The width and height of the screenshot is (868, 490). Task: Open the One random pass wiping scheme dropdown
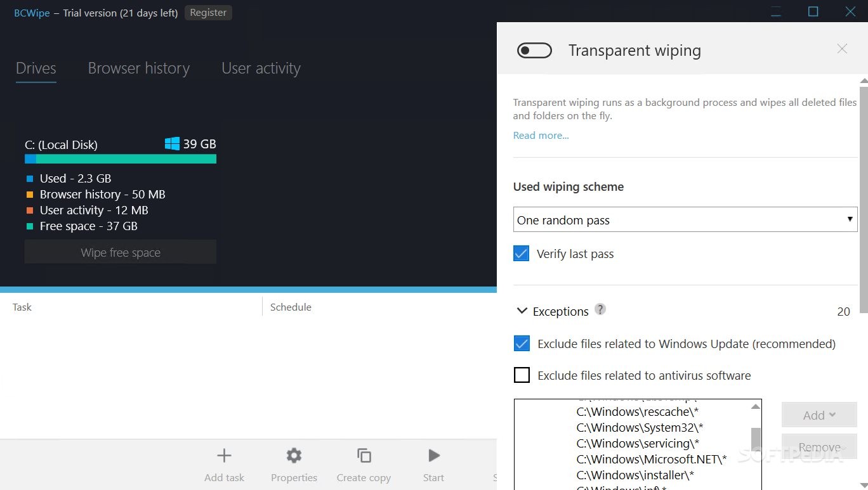tap(685, 220)
